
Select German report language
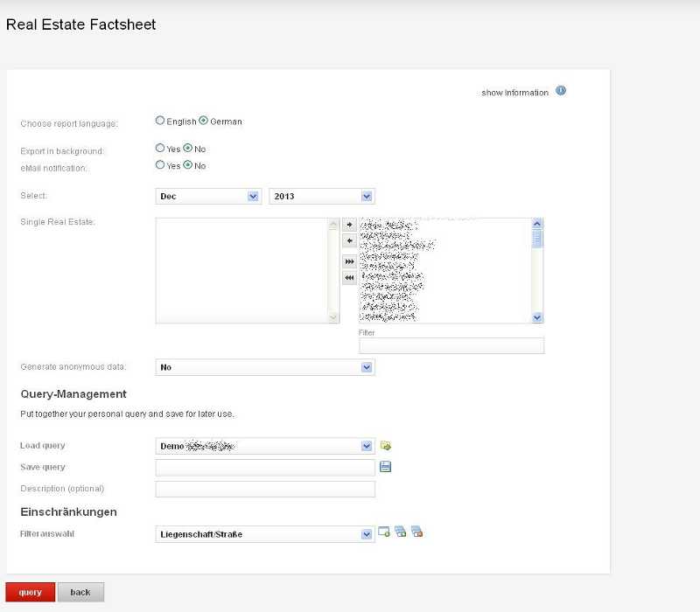203,121
